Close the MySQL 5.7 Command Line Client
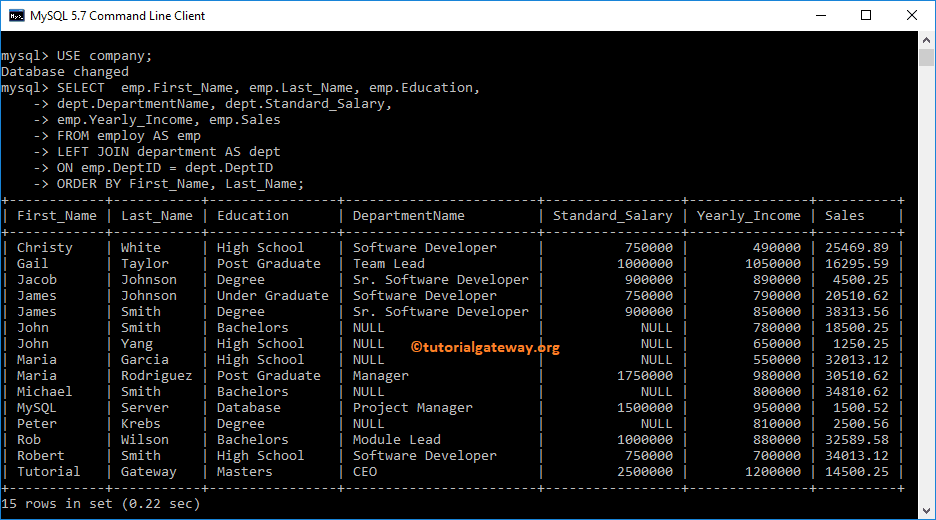 tap(911, 16)
